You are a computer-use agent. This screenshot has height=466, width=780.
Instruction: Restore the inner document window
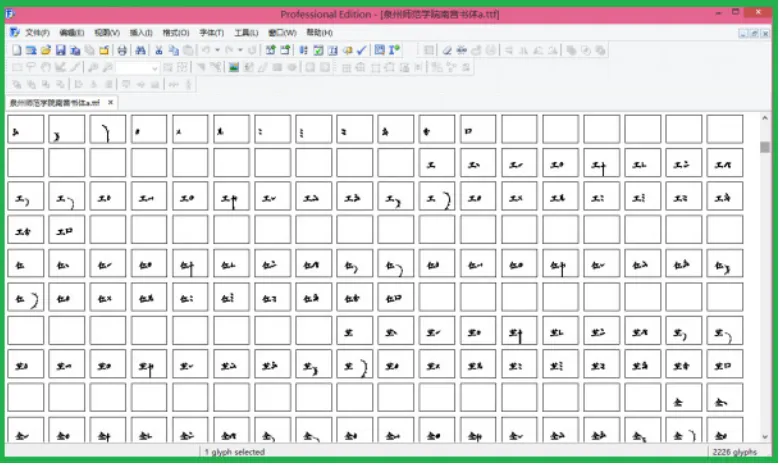click(x=754, y=33)
